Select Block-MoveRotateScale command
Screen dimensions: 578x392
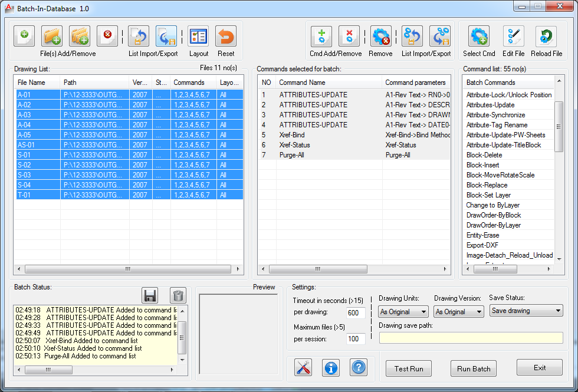click(508, 175)
